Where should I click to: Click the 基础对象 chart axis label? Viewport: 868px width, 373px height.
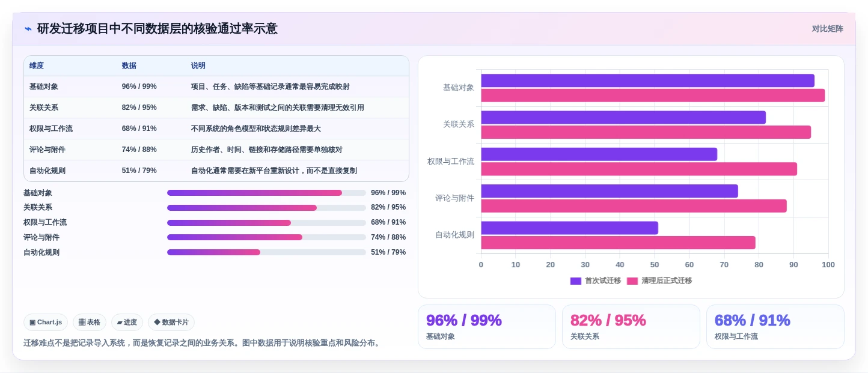pos(459,88)
